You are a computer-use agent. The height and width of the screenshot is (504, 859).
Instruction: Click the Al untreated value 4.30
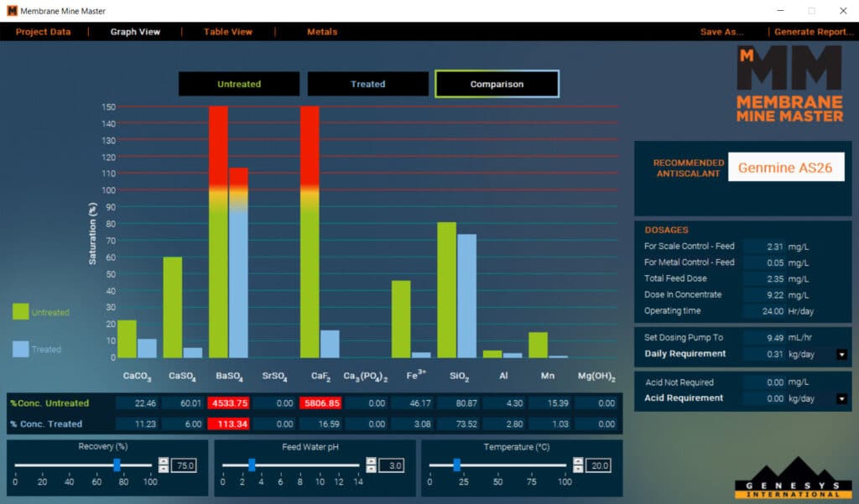point(504,403)
